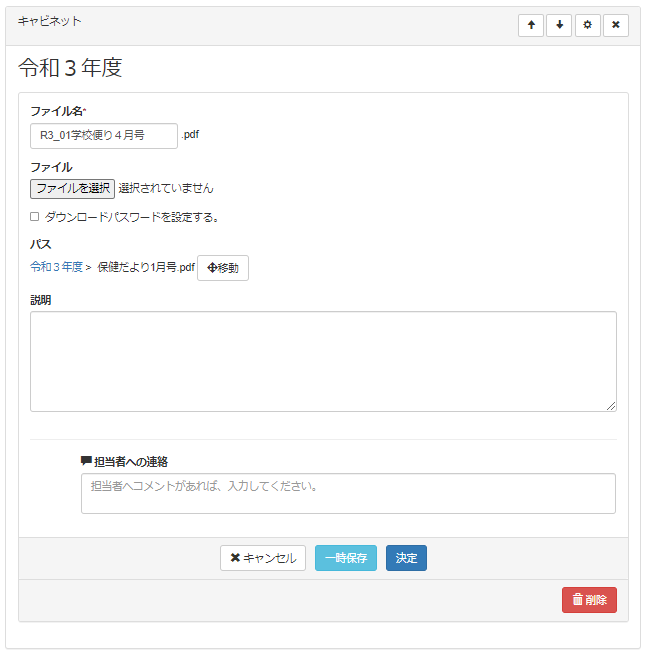This screenshot has width=654, height=658.
Task: Click the ファイル名 text field
Action: (x=104, y=135)
